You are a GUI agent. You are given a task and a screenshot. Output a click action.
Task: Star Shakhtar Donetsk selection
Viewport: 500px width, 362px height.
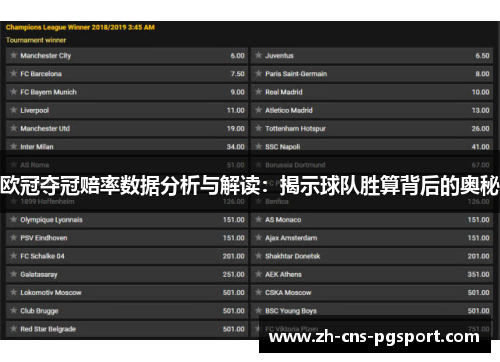[258, 256]
